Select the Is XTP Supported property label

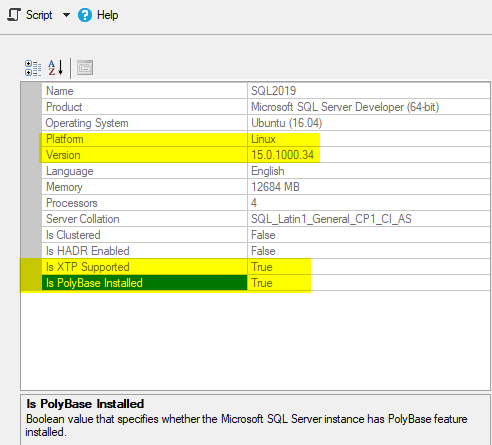coord(88,267)
